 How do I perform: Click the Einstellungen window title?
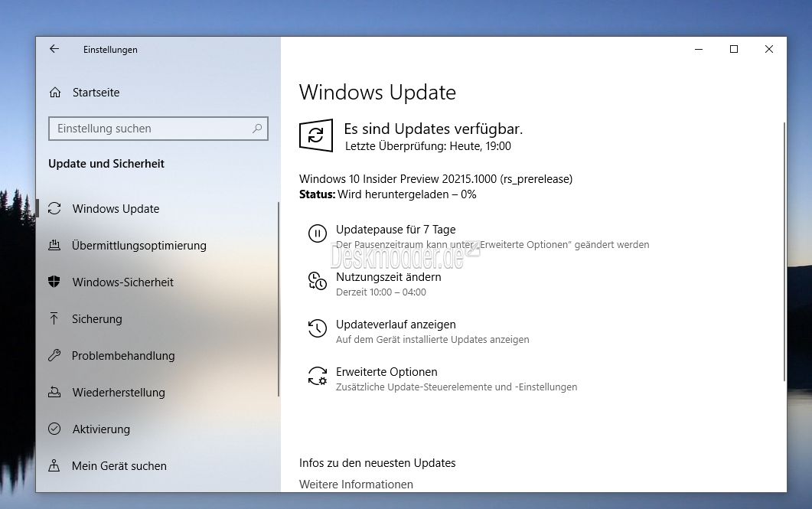pyautogui.click(x=110, y=50)
